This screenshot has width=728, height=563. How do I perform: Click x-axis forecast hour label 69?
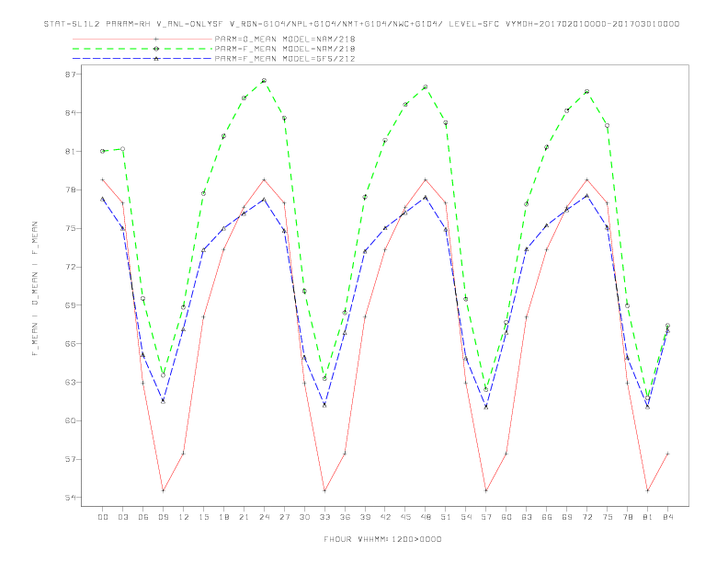[567, 517]
